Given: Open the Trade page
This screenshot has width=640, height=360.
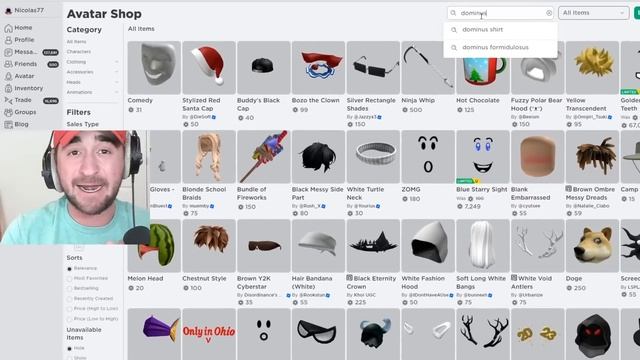Looking at the screenshot, I should (23, 100).
